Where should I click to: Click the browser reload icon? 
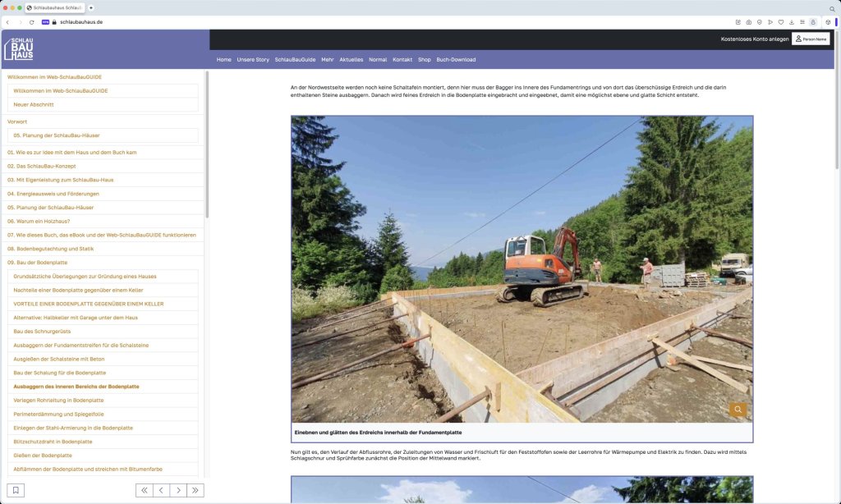pos(32,22)
